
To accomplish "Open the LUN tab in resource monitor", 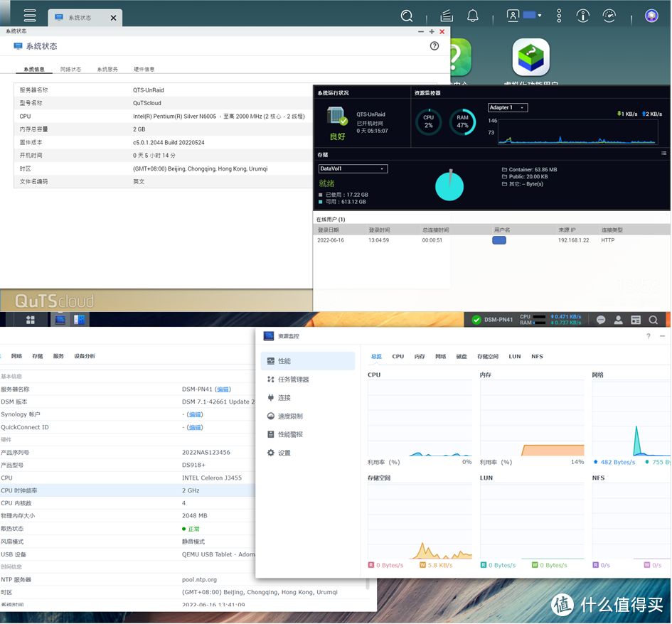I will (x=514, y=356).
